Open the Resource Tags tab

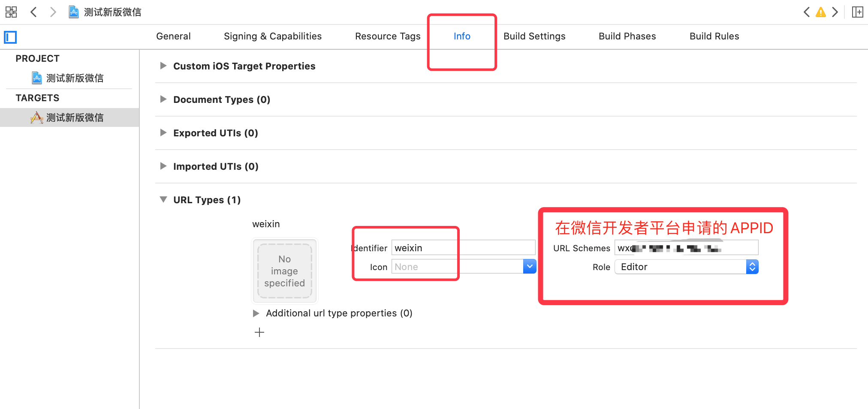388,36
